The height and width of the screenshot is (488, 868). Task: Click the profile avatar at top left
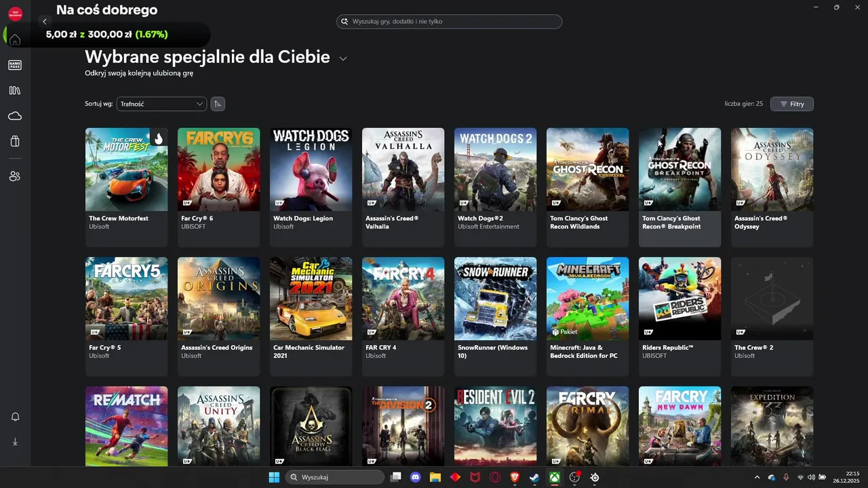click(x=15, y=14)
